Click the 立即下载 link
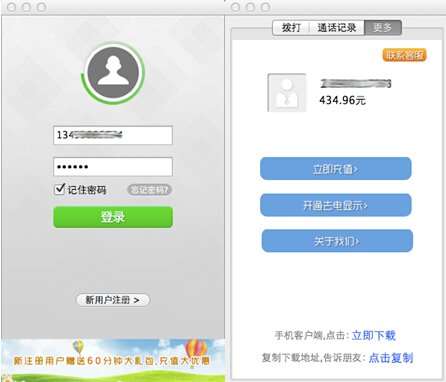Viewport: 446px width, 382px height. click(374, 335)
